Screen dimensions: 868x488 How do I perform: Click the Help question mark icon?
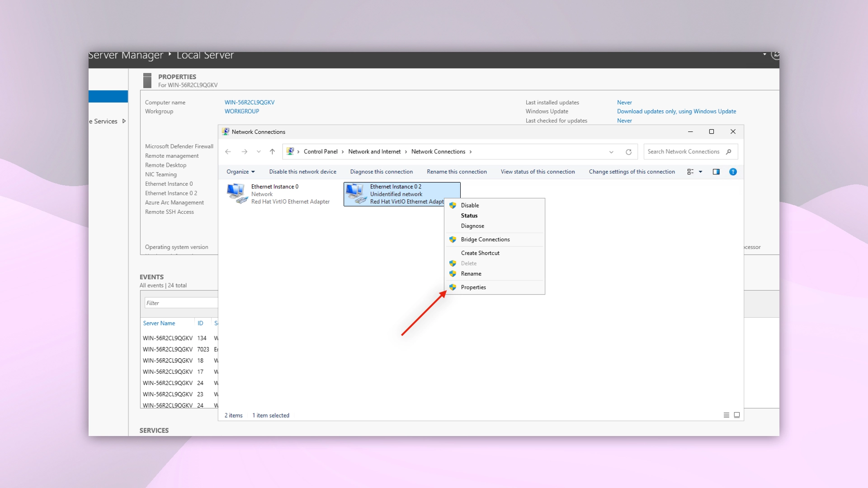[733, 172]
